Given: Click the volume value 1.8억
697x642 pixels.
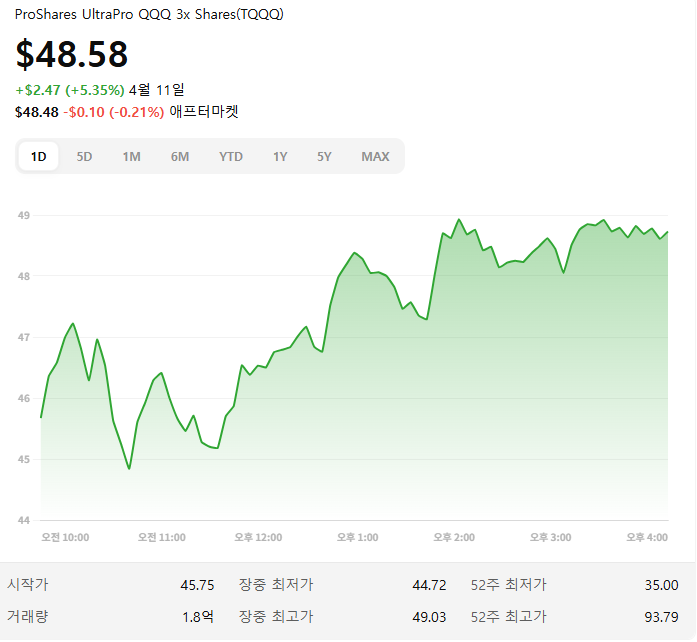Looking at the screenshot, I should pos(198,617).
